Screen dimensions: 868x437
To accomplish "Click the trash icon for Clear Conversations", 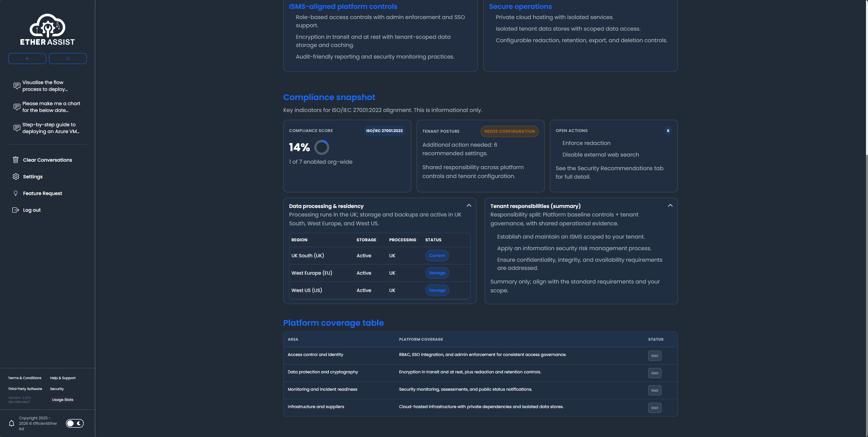I will pos(16,160).
